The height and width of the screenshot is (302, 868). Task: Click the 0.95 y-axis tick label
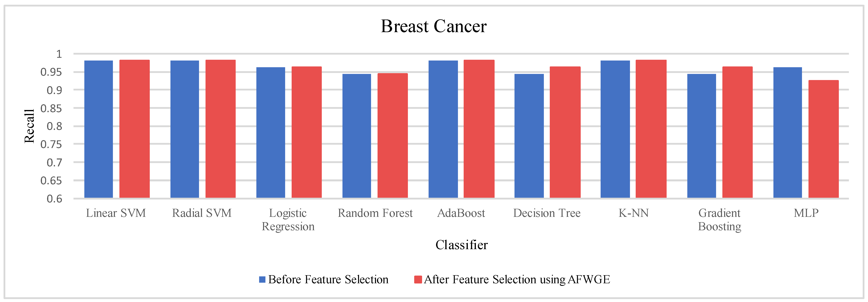point(51,72)
